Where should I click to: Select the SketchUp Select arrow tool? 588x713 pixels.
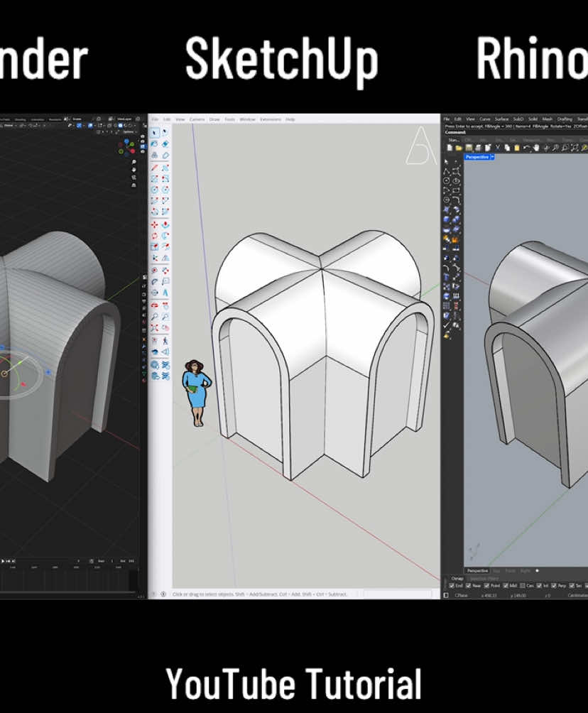(154, 132)
